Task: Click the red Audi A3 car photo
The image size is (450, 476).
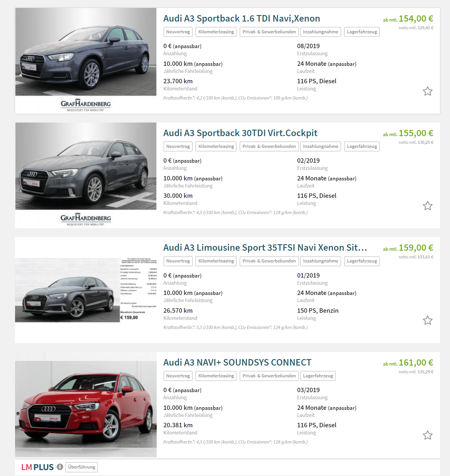Action: tap(86, 405)
